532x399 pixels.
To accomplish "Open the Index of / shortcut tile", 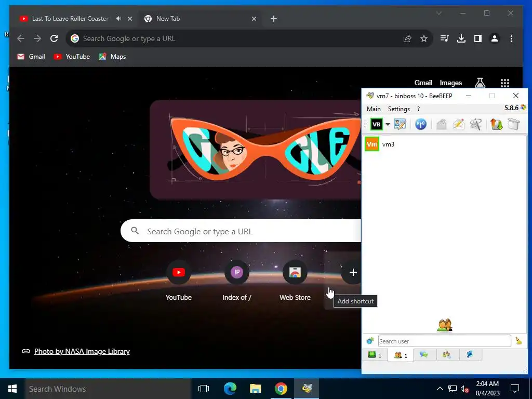I will pos(236,281).
